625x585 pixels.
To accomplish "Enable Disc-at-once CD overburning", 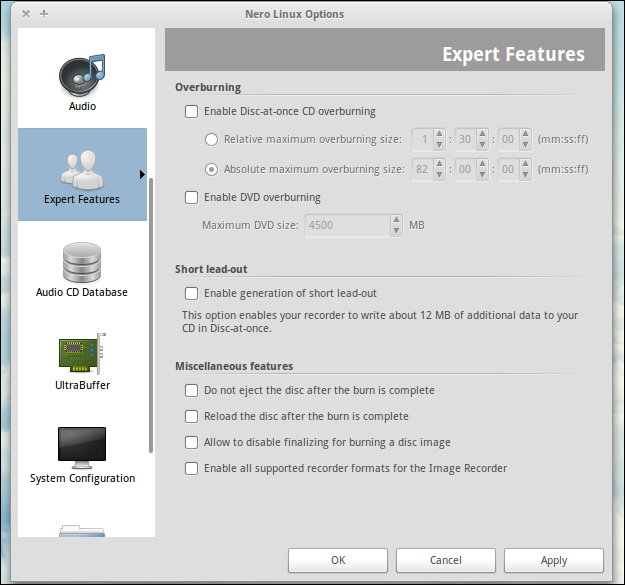I will pyautogui.click(x=191, y=112).
